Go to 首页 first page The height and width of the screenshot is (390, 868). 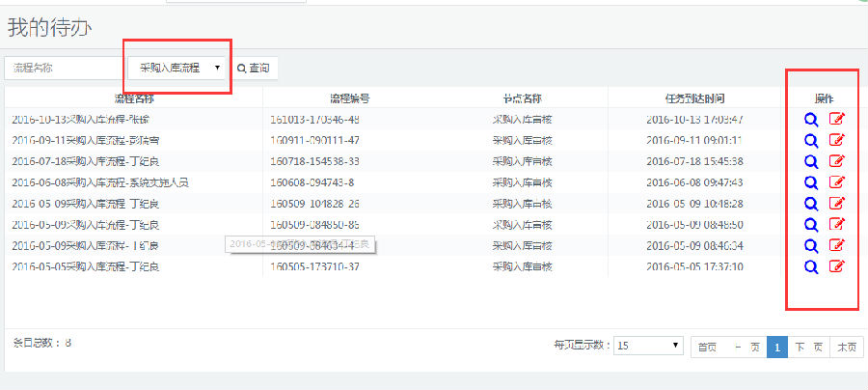tap(707, 347)
